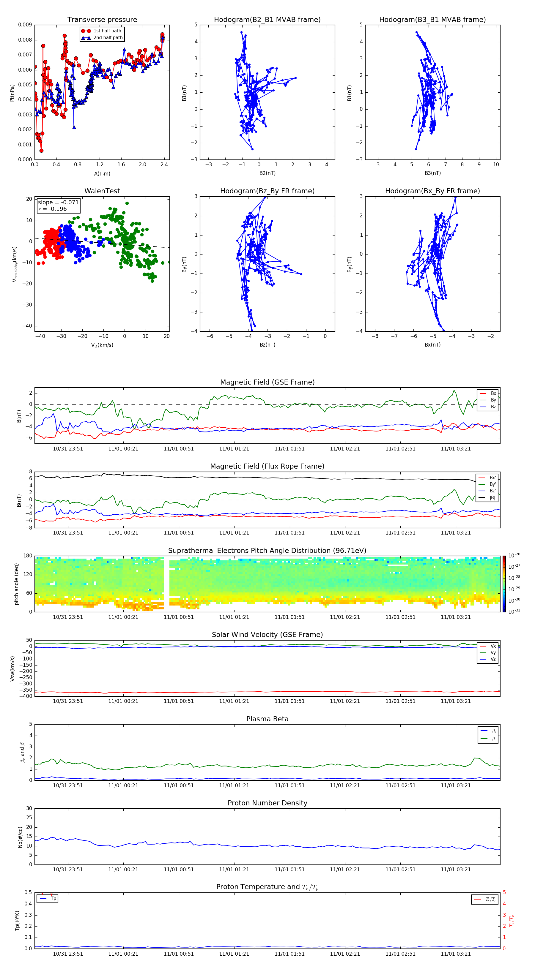Viewport: 535px width, 980px height.
Task: Select 'Vz' in the velocity legend
Action: tap(488, 659)
